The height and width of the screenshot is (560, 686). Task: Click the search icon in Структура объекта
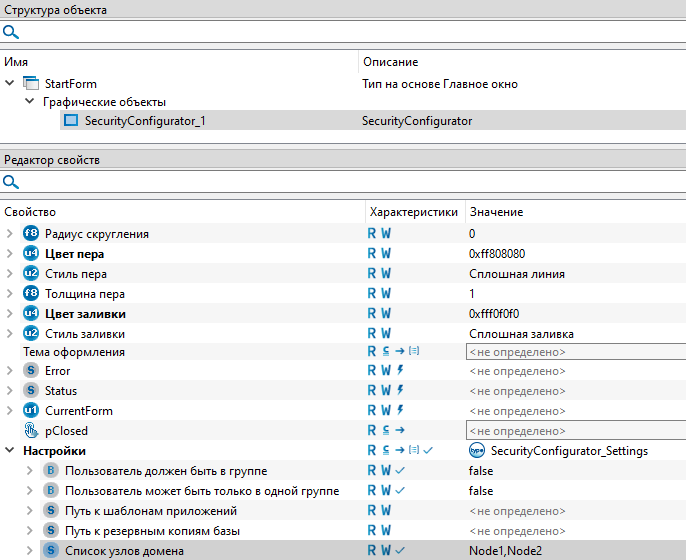(10, 32)
